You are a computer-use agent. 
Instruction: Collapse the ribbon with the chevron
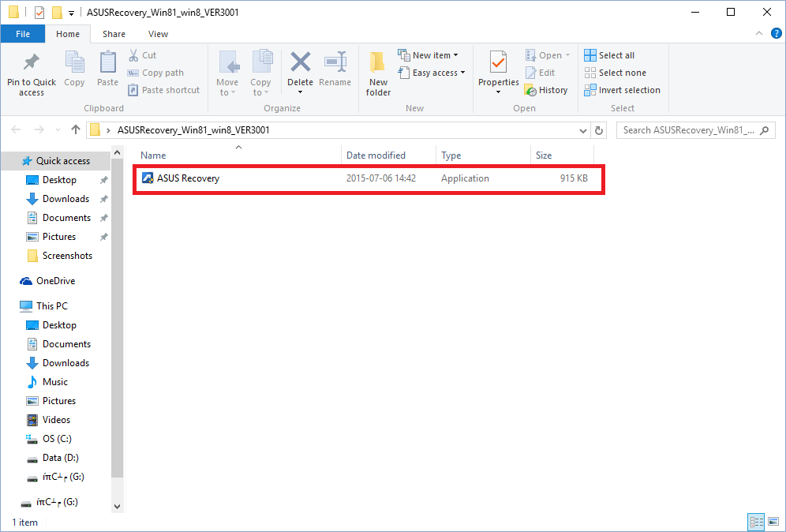pyautogui.click(x=759, y=34)
